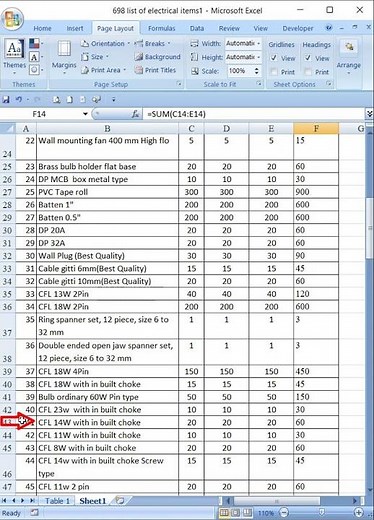This screenshot has height=520, width=374.
Task: Click cell Wall Plug (Best Quality)
Action: click(107, 256)
